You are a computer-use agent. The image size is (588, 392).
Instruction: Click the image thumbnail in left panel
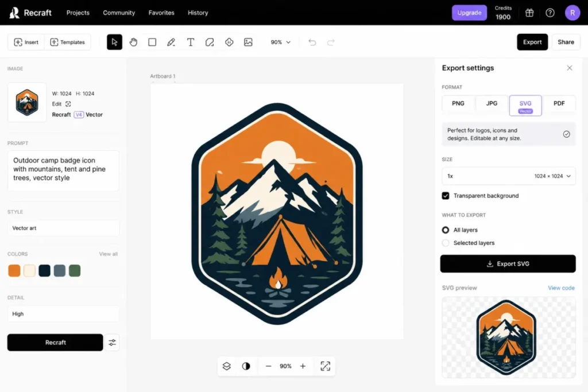pyautogui.click(x=26, y=102)
